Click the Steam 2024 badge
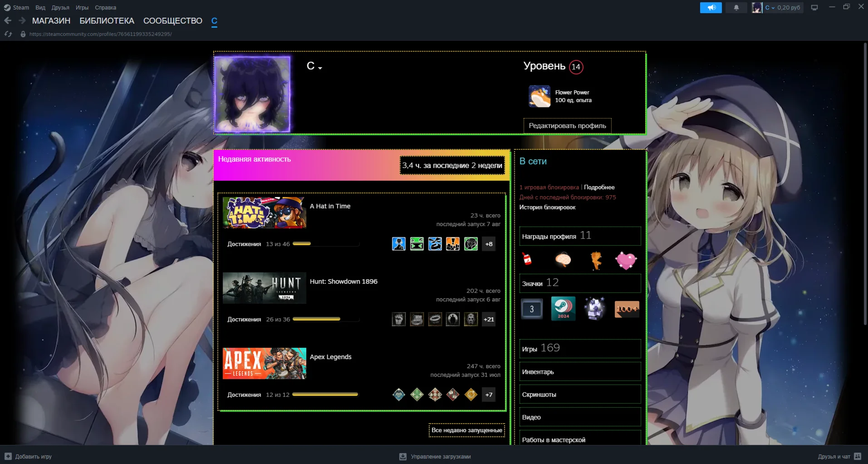 [564, 309]
